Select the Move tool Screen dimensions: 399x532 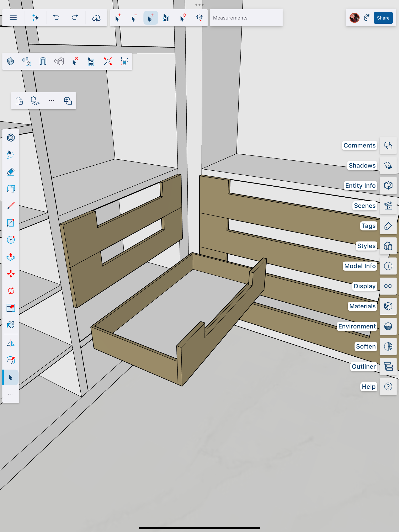11,274
